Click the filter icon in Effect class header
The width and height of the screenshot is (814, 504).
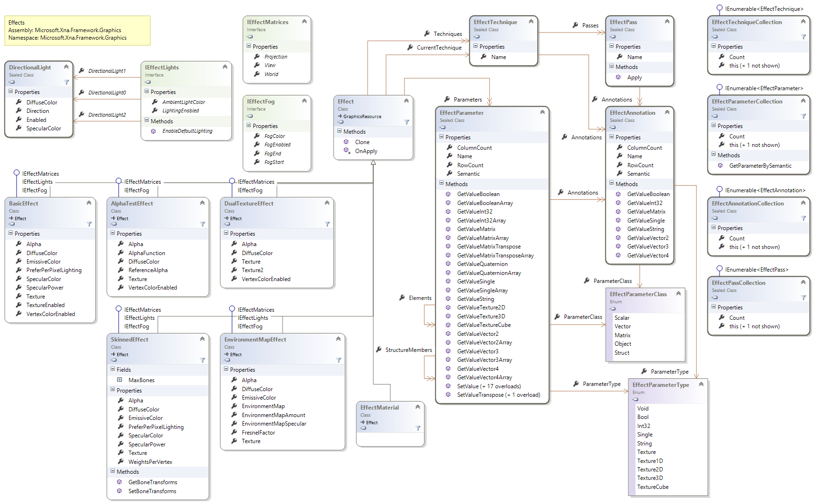point(407,122)
